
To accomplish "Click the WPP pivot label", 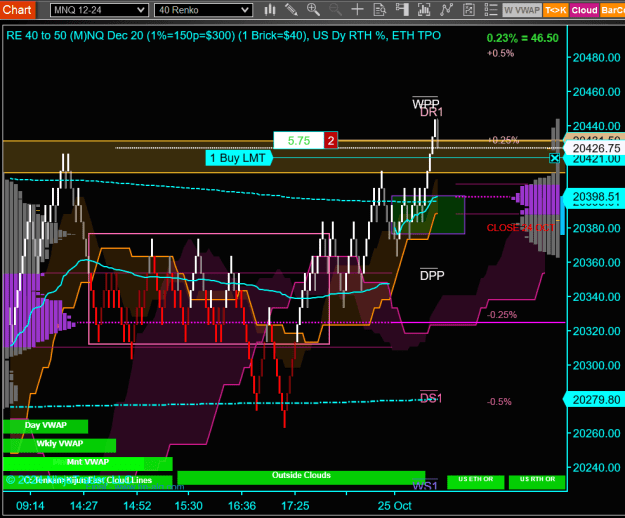I will [425, 103].
